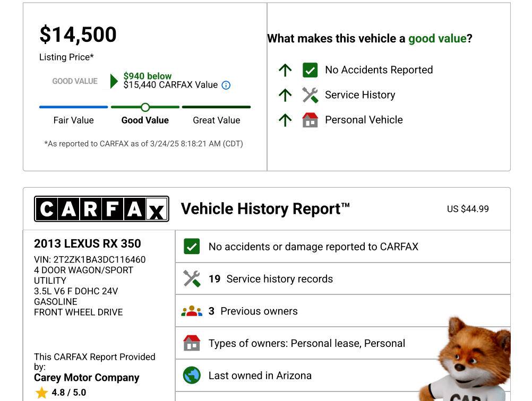Click the Listing Price* label

click(66, 57)
